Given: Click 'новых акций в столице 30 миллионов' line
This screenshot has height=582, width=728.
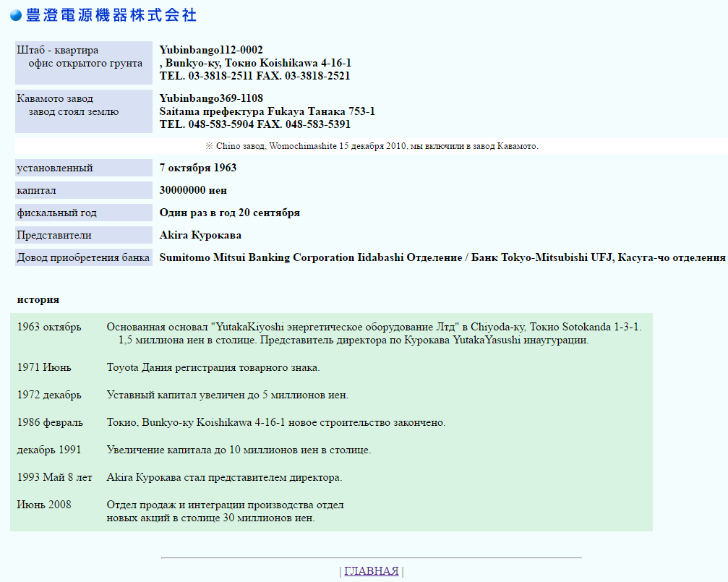Looking at the screenshot, I should (x=210, y=518).
